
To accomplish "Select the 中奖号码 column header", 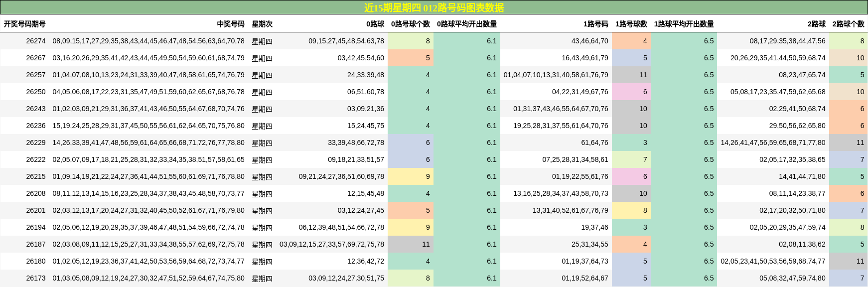I will tap(231, 24).
